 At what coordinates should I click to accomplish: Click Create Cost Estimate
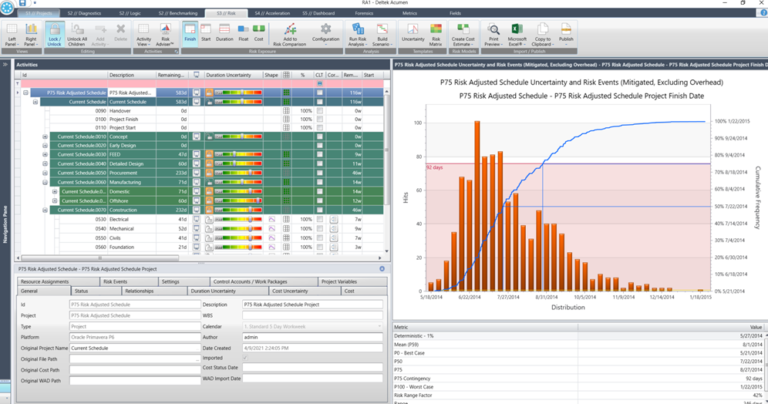click(463, 34)
